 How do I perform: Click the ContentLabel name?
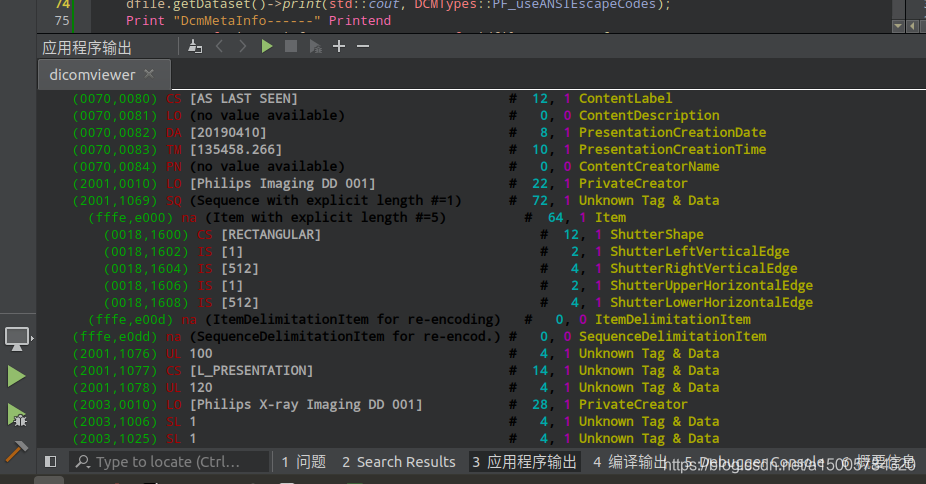[625, 99]
